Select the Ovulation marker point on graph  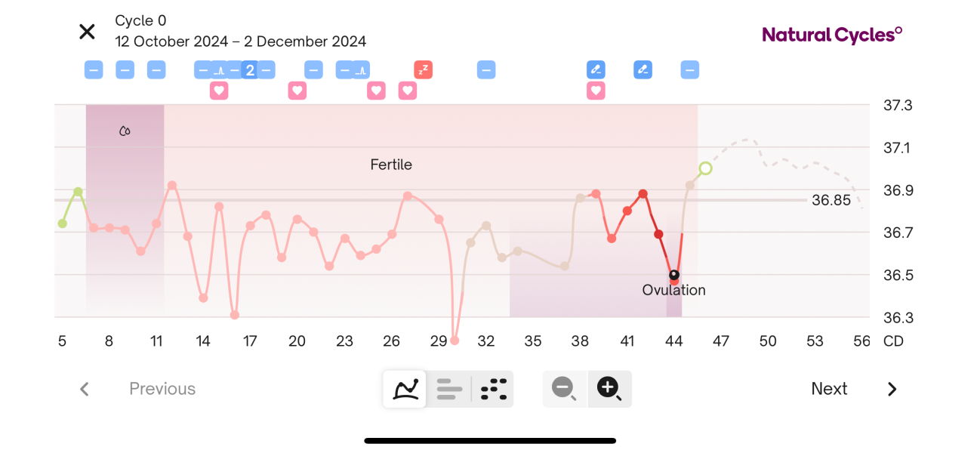[x=674, y=275]
